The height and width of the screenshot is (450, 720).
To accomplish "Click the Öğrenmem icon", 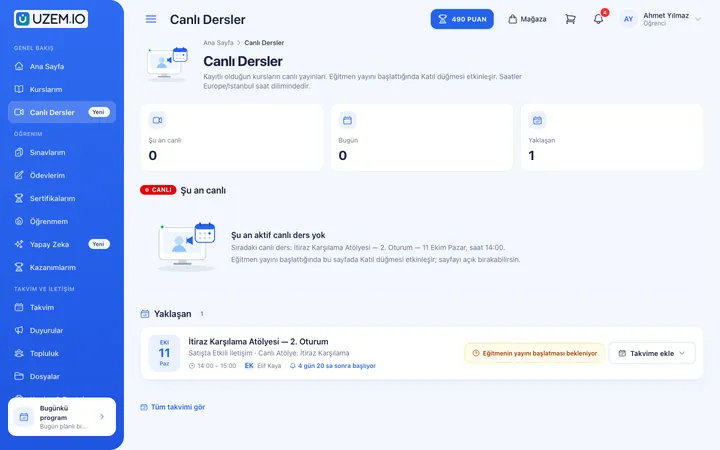I will click(19, 221).
